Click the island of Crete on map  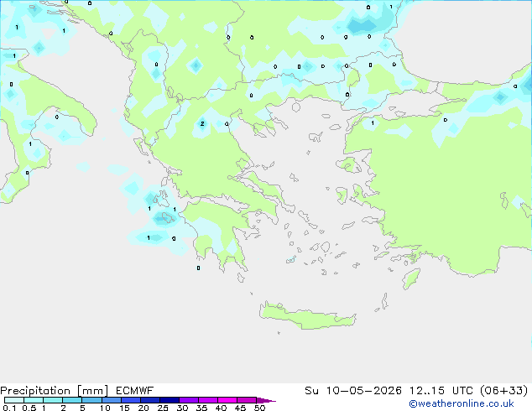307,316
